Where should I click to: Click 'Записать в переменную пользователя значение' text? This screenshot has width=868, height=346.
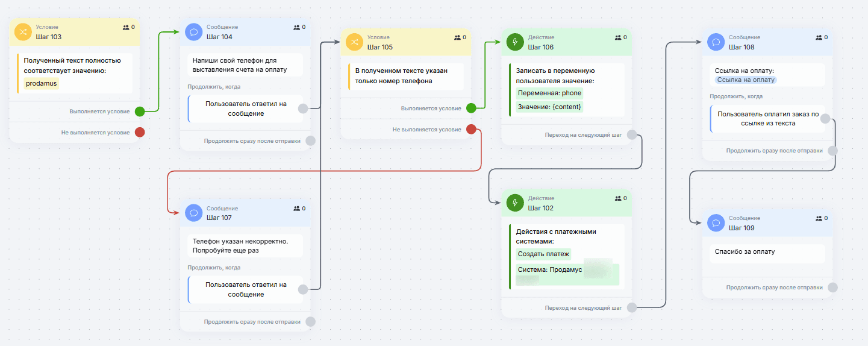point(556,76)
